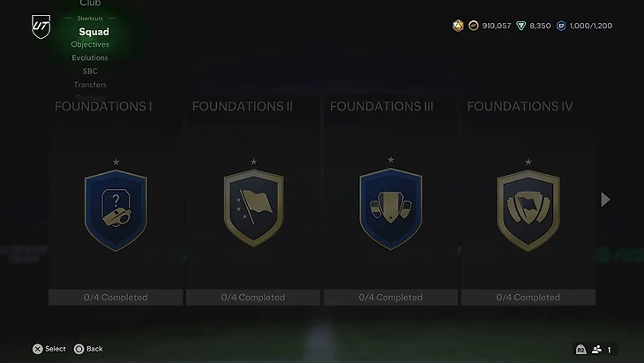Open the Foundations II flag badge

(253, 208)
